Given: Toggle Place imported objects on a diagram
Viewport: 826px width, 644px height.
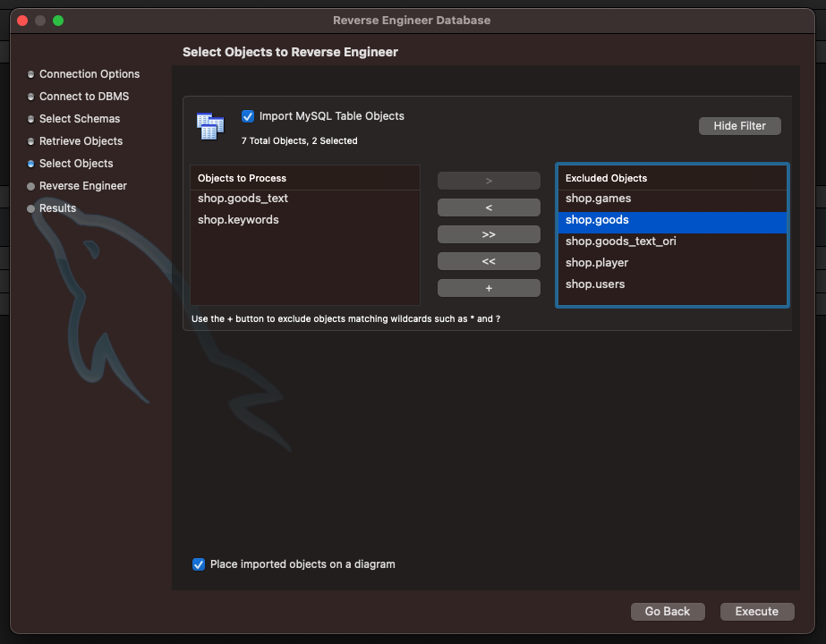Looking at the screenshot, I should [x=199, y=564].
